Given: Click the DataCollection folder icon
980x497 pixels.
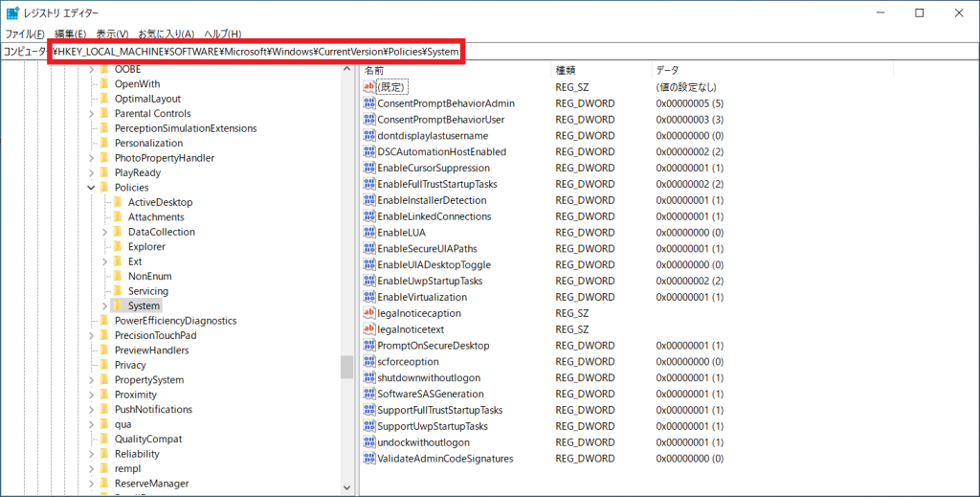Looking at the screenshot, I should pyautogui.click(x=118, y=232).
